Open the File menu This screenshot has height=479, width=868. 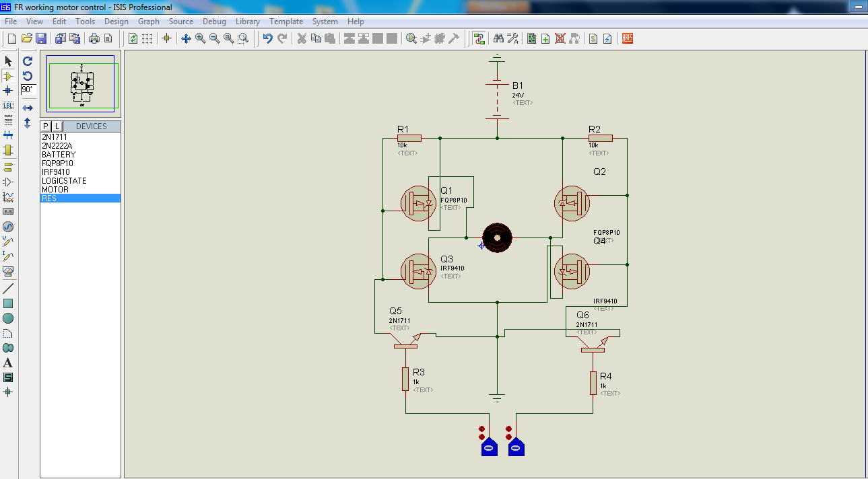click(11, 22)
